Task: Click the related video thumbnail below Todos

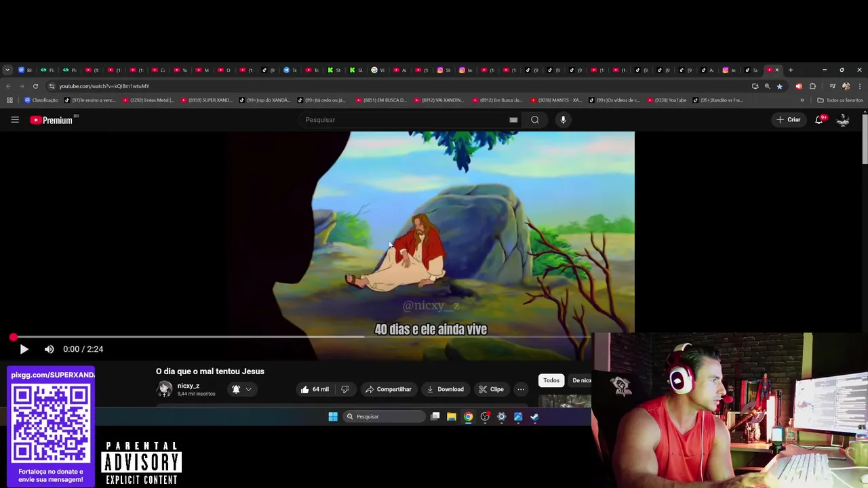Action: point(566,401)
